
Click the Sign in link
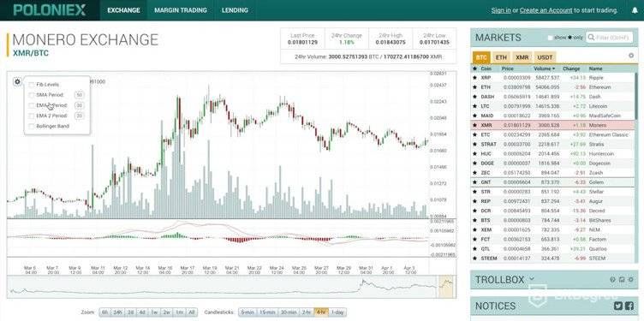tap(501, 10)
